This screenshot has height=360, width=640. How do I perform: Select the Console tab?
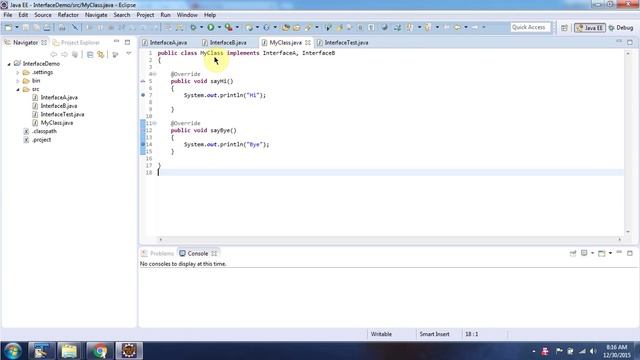click(198, 253)
